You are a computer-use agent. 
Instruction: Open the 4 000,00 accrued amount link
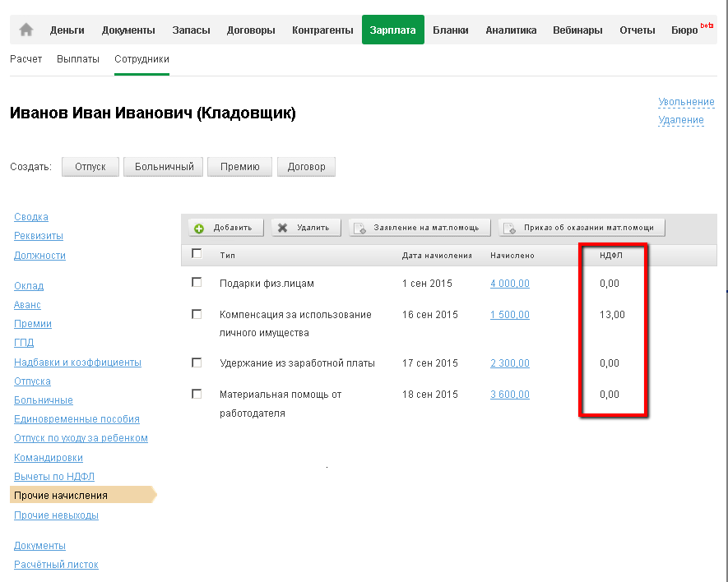509,284
